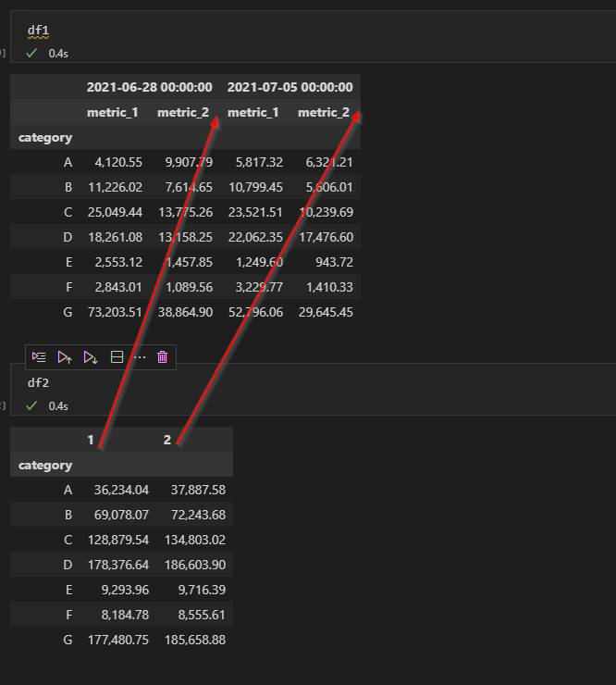The image size is (616, 685).
Task: Click column header 2 in df2
Action: (167, 440)
